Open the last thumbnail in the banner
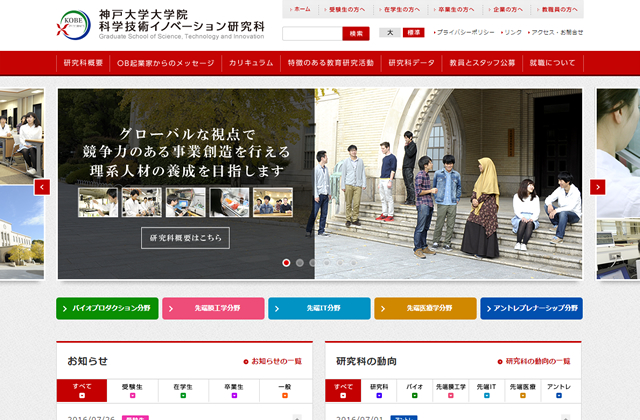The width and height of the screenshot is (640, 420). click(272, 202)
